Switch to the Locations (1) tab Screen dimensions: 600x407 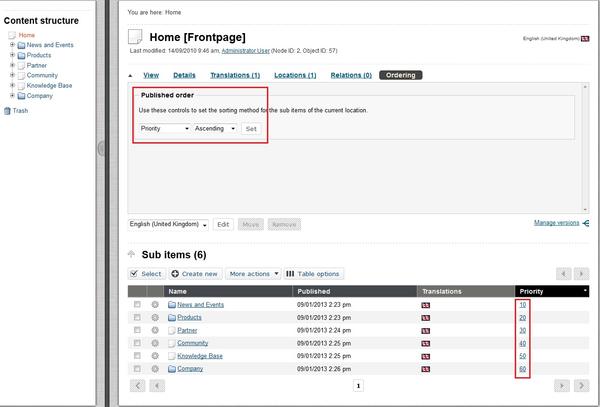pos(295,75)
